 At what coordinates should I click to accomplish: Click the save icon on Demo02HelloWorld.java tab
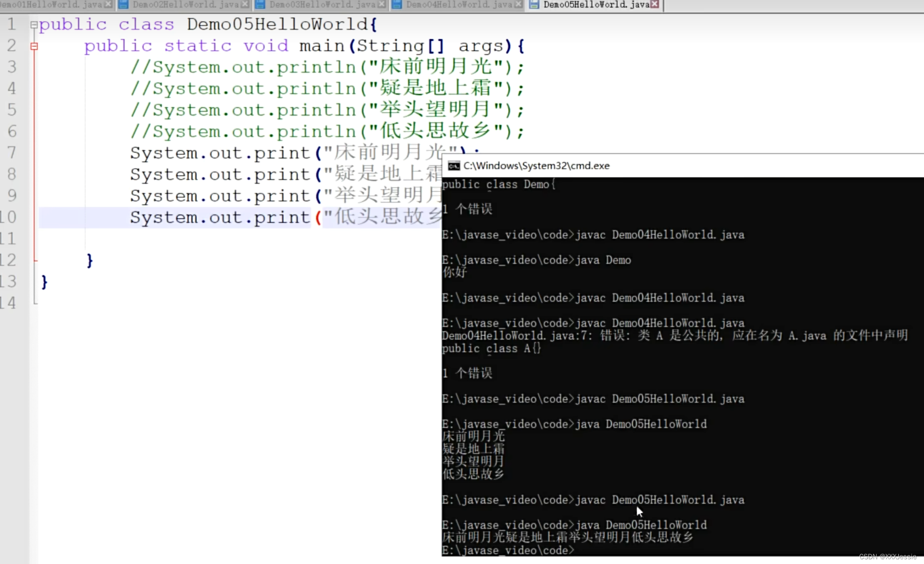[x=123, y=5]
